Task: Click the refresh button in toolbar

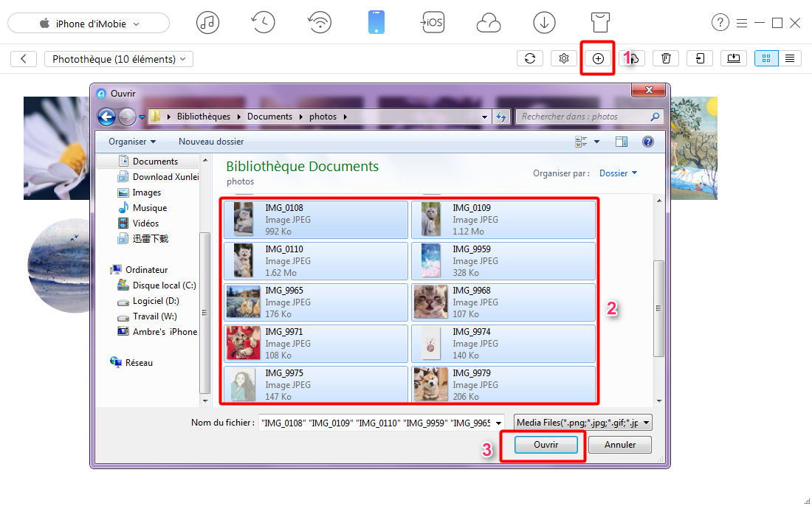Action: point(530,58)
